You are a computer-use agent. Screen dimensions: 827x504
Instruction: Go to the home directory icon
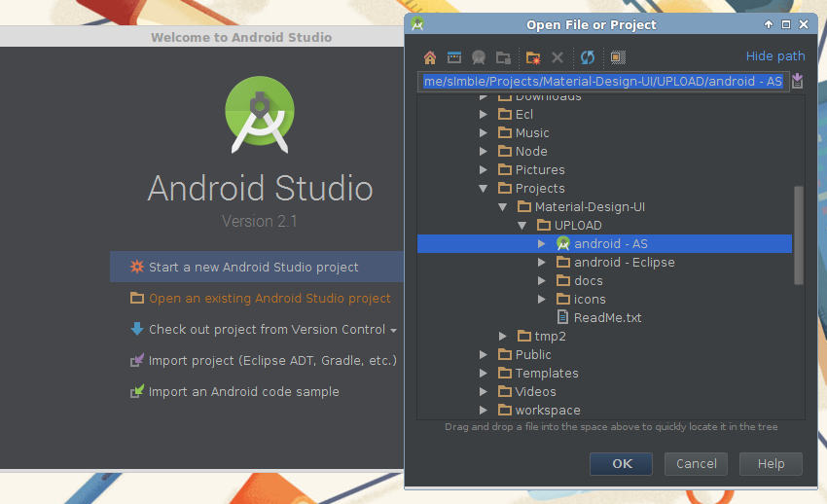point(430,57)
